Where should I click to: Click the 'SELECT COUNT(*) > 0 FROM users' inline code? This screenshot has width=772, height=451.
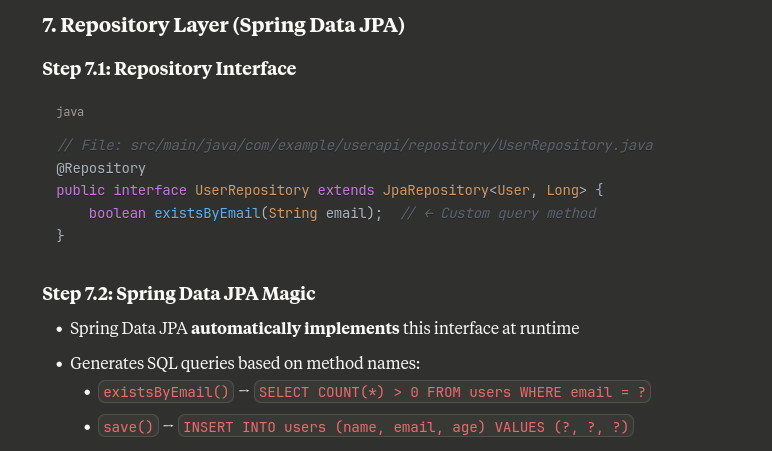coord(452,392)
